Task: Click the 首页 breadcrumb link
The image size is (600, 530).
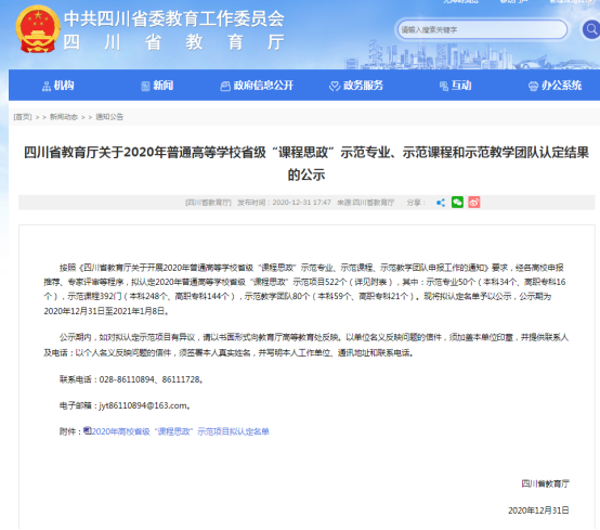Action: (22, 117)
